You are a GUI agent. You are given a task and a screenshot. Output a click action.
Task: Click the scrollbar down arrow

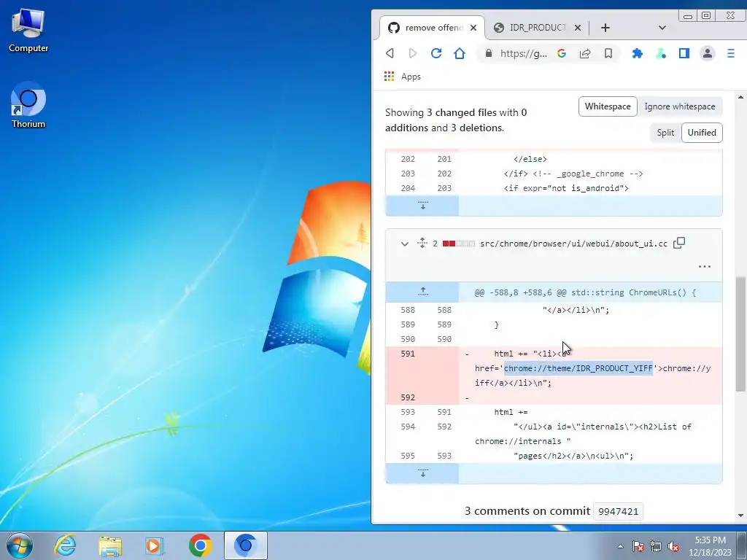741,516
